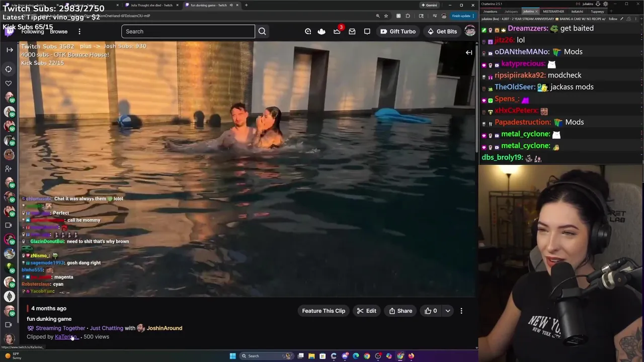Open the clip's three-dot options menu
Screen dimensions: 644x362
(461, 311)
